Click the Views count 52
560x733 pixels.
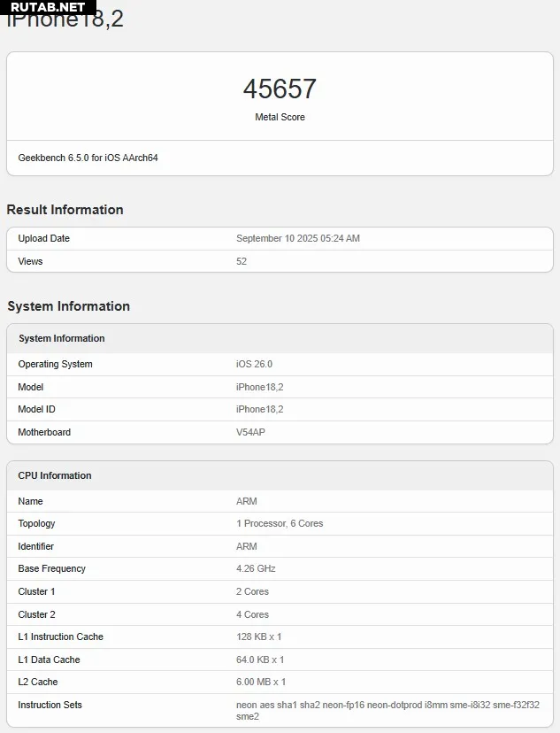(242, 261)
